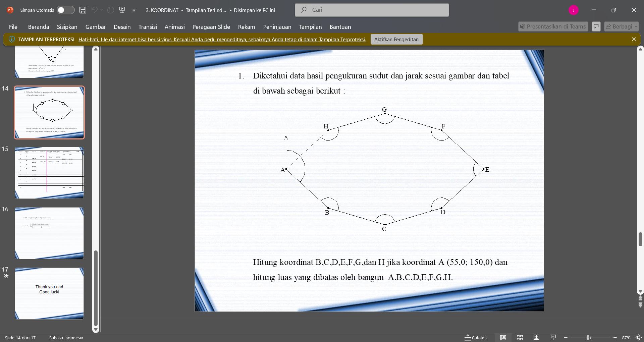Click the main slide vertical scrollbar thumb
Screen dimensions: 644x342
click(x=640, y=239)
